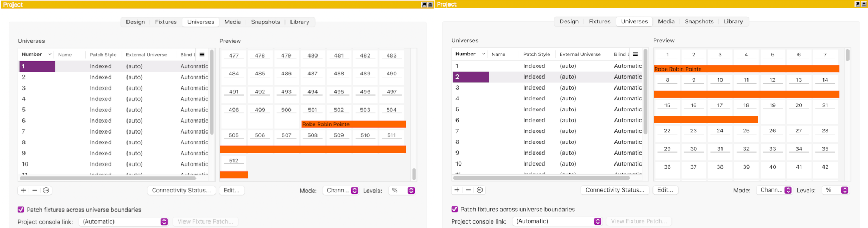Click the add universe plus icon in left panel

[x=23, y=191]
